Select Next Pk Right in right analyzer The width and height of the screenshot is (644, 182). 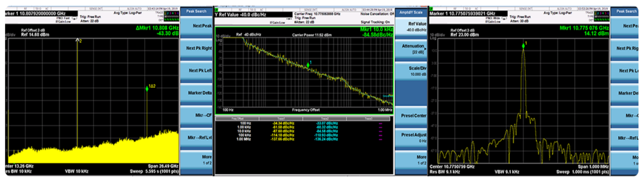[x=625, y=48]
